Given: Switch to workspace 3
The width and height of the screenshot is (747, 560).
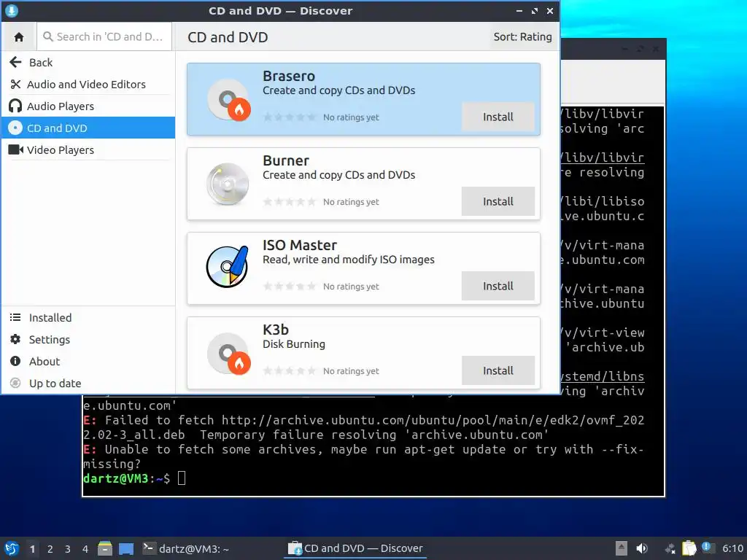Looking at the screenshot, I should pos(68,549).
